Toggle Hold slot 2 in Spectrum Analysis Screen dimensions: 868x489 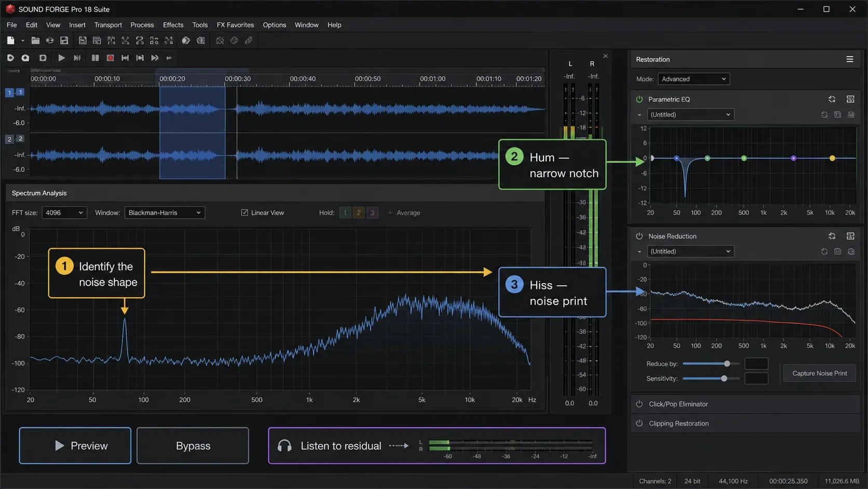(358, 213)
